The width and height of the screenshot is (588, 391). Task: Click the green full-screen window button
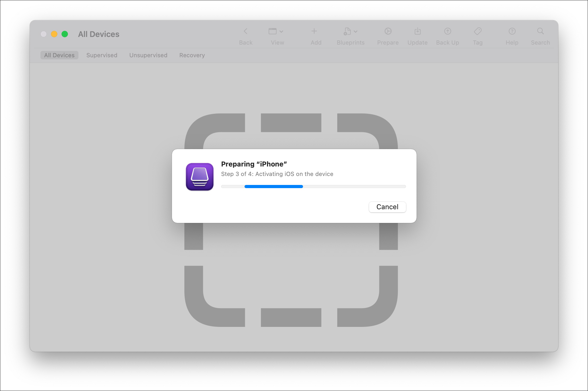click(x=65, y=34)
